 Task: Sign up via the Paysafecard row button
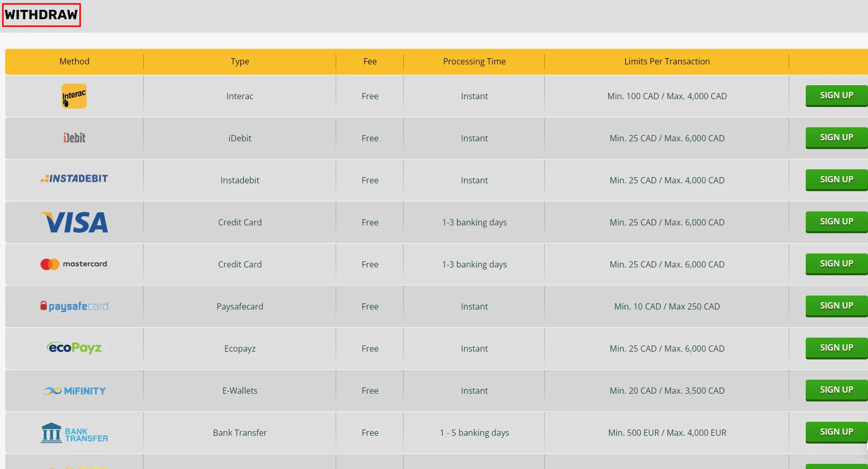point(836,306)
